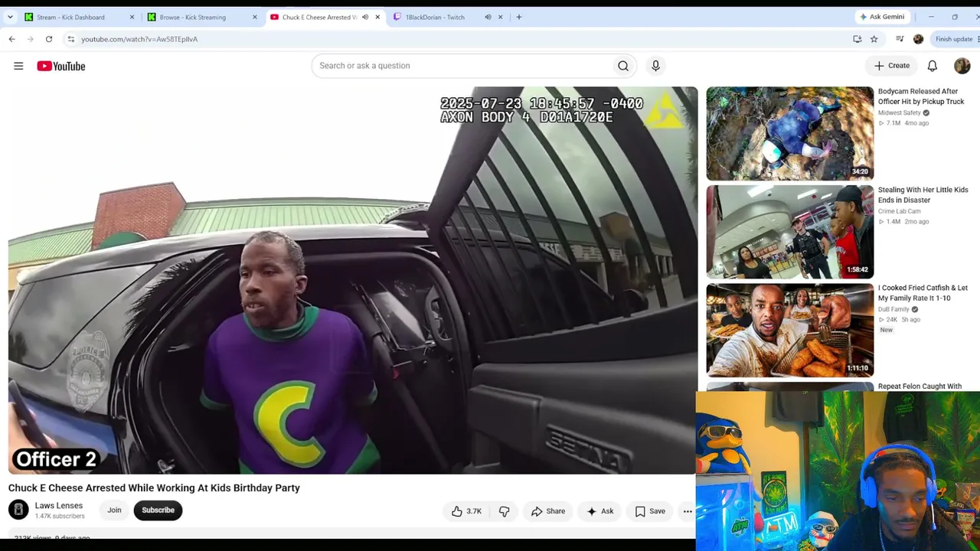The width and height of the screenshot is (980, 551).
Task: Save video to a playlist
Action: [650, 511]
